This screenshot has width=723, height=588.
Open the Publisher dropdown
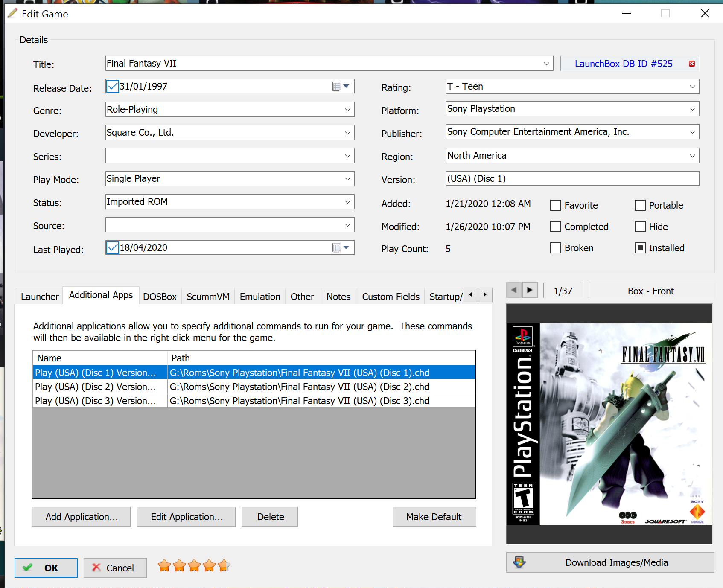692,132
